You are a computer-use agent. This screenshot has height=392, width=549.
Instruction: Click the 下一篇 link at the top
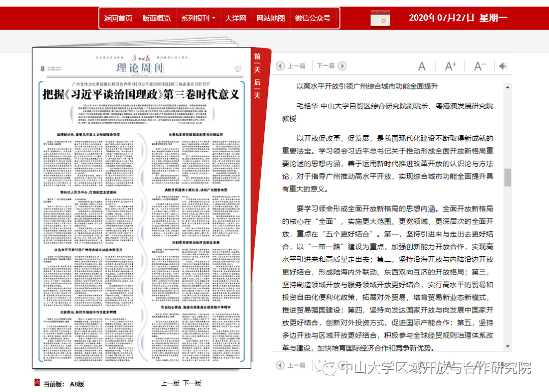(x=326, y=66)
